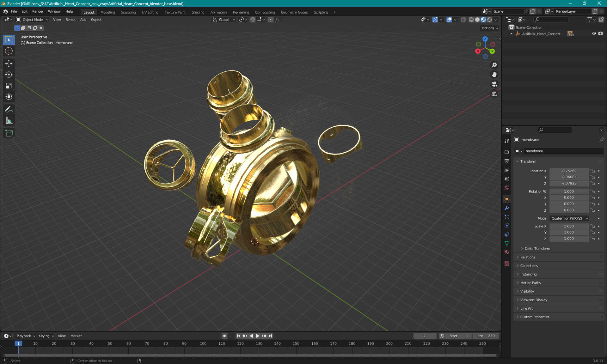This screenshot has height=364, width=607.
Task: Switch to Solid viewport shading
Action: tap(477, 20)
